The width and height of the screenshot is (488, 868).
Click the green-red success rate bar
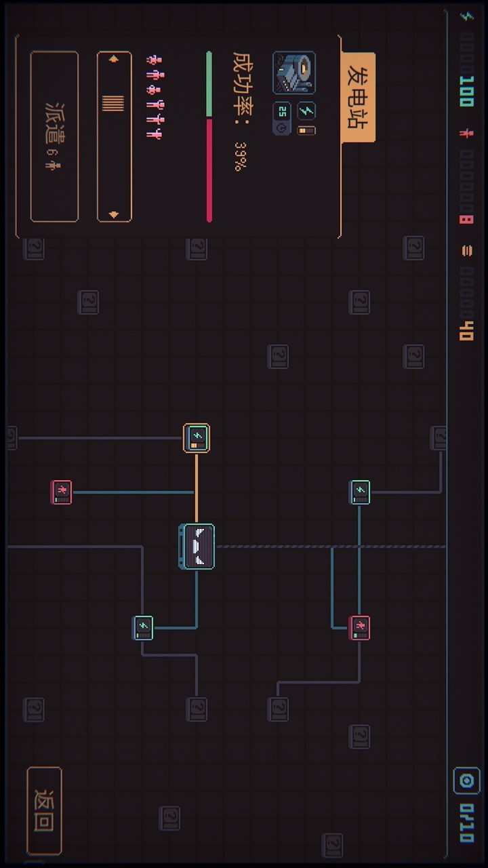click(209, 136)
